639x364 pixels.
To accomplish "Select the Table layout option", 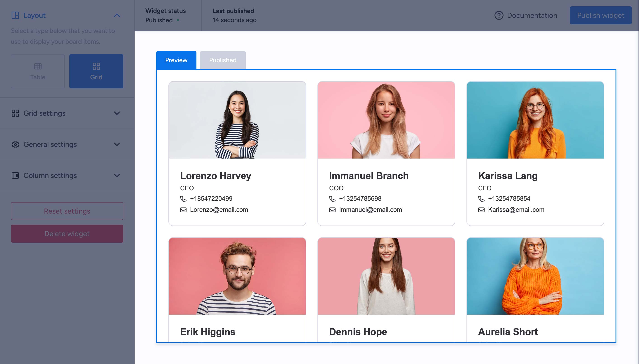I will pos(38,71).
